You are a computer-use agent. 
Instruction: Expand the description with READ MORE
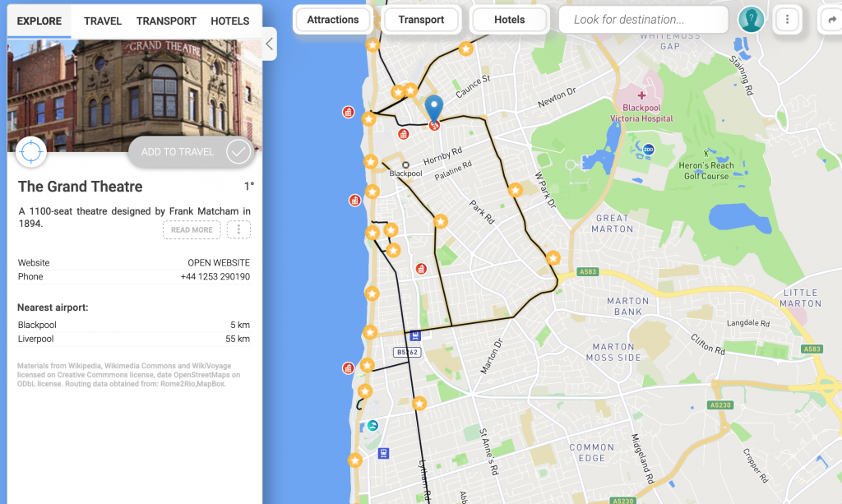point(191,229)
